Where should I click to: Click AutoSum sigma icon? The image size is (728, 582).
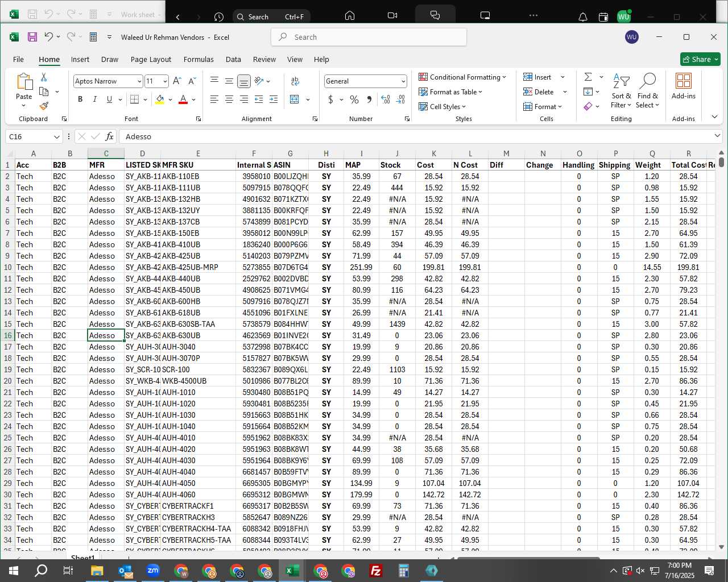coord(588,77)
